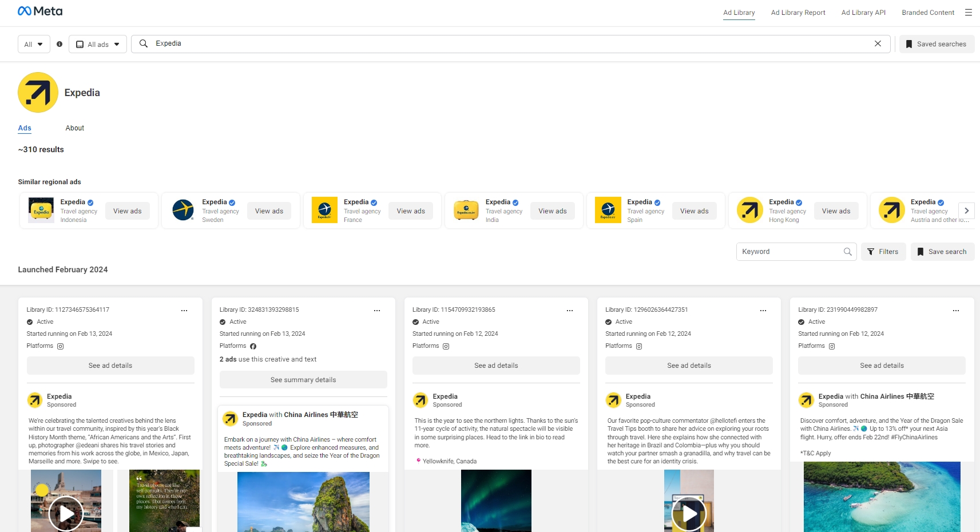Screen dimensions: 980x532
Task: See ad details for ad 1127346575364117
Action: coord(110,366)
